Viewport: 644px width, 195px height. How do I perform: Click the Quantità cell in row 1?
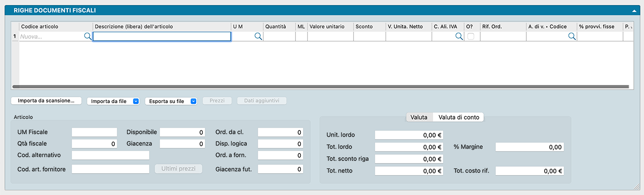(x=279, y=36)
